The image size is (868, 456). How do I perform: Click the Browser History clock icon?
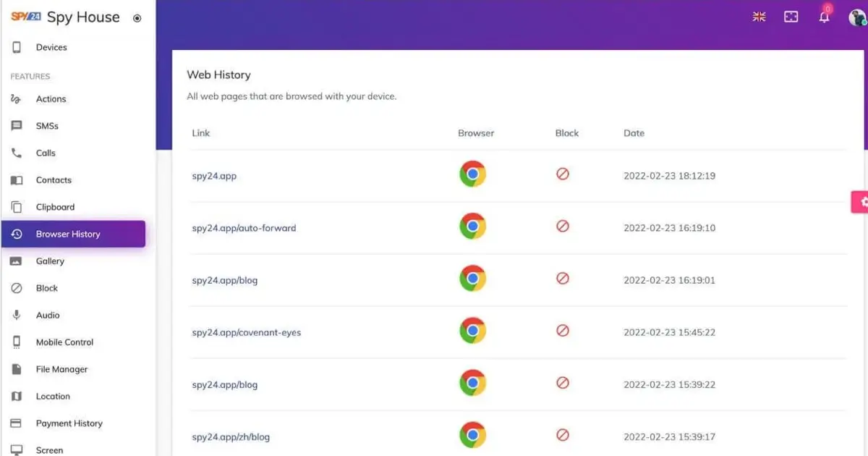(x=17, y=234)
